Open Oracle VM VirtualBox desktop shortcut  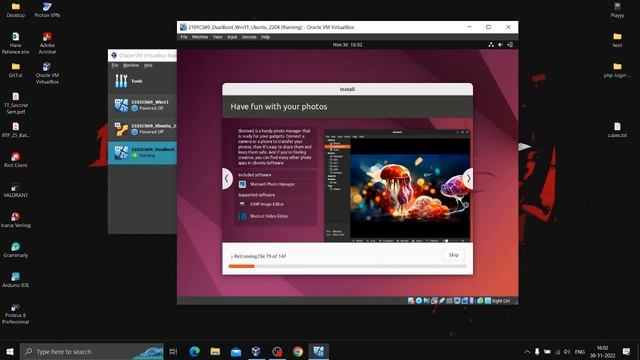(47, 73)
